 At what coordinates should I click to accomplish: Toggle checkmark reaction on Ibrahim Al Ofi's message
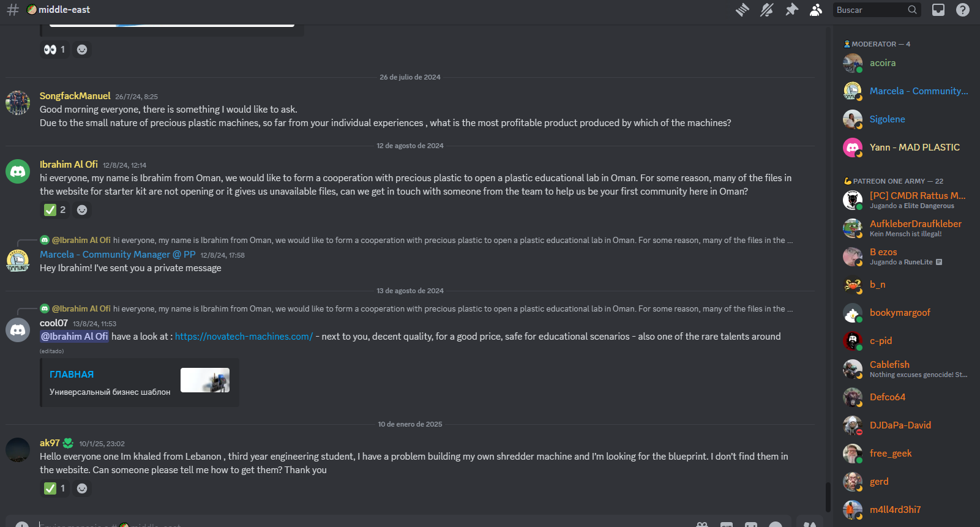pyautogui.click(x=55, y=210)
